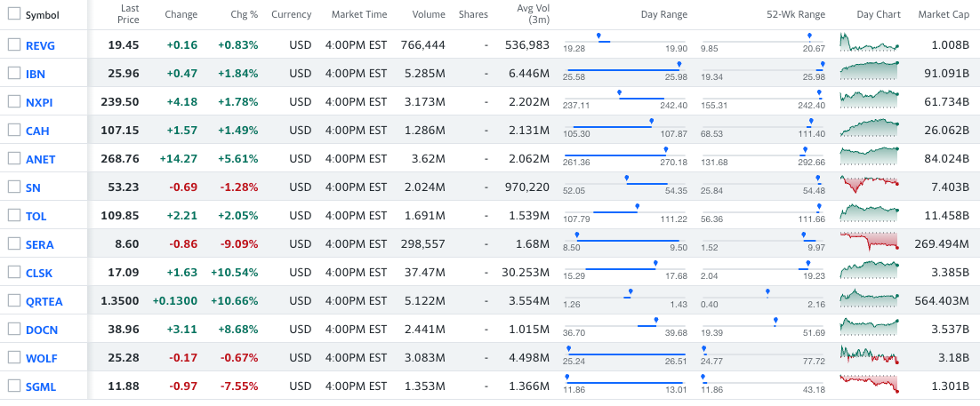Click the TOL change value +2.21
Viewport: 980px width, 406px height.
(182, 216)
